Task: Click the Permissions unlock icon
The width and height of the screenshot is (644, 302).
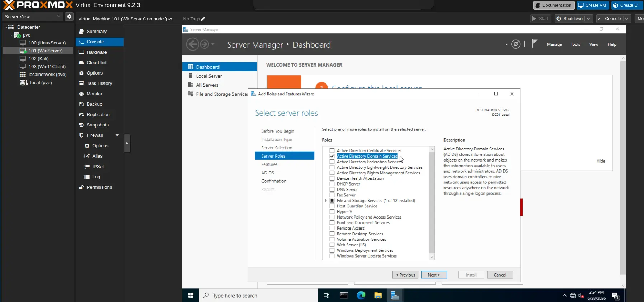Action: point(81,187)
